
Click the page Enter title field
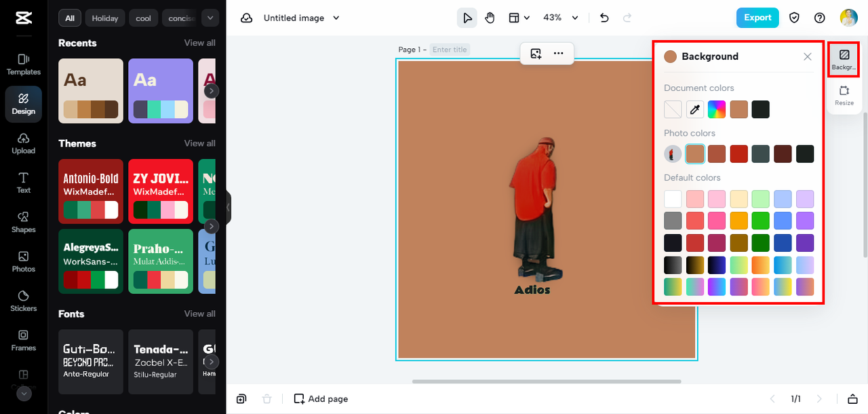point(450,50)
